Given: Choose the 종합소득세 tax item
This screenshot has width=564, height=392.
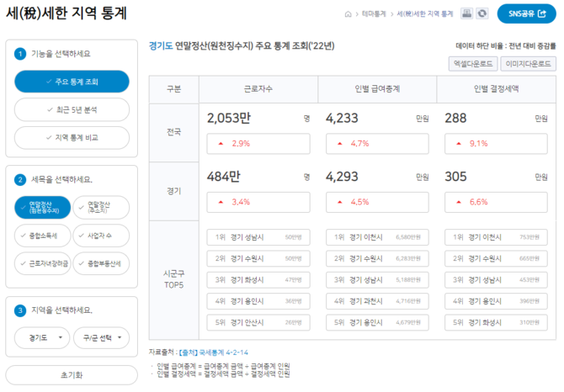Looking at the screenshot, I should [x=43, y=236].
